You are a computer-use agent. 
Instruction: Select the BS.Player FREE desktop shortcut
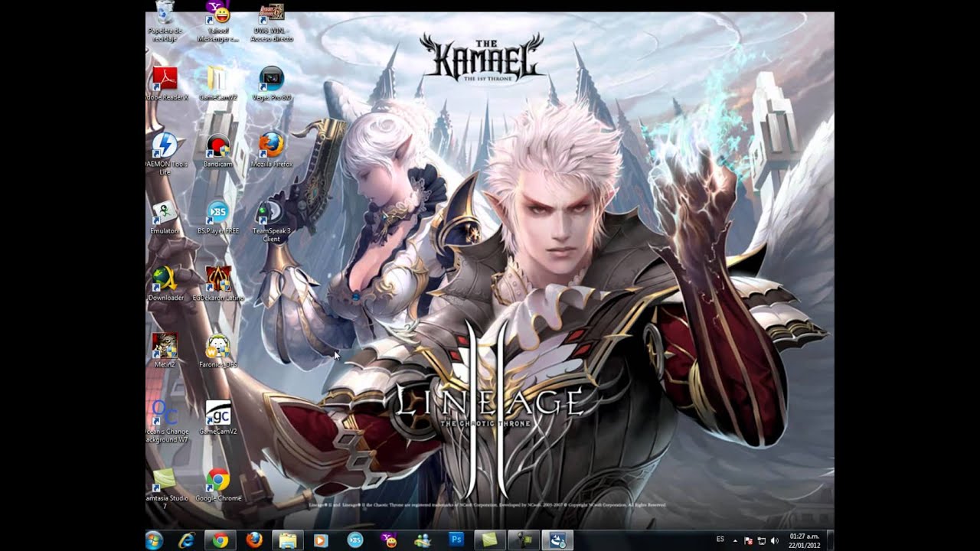pyautogui.click(x=218, y=217)
